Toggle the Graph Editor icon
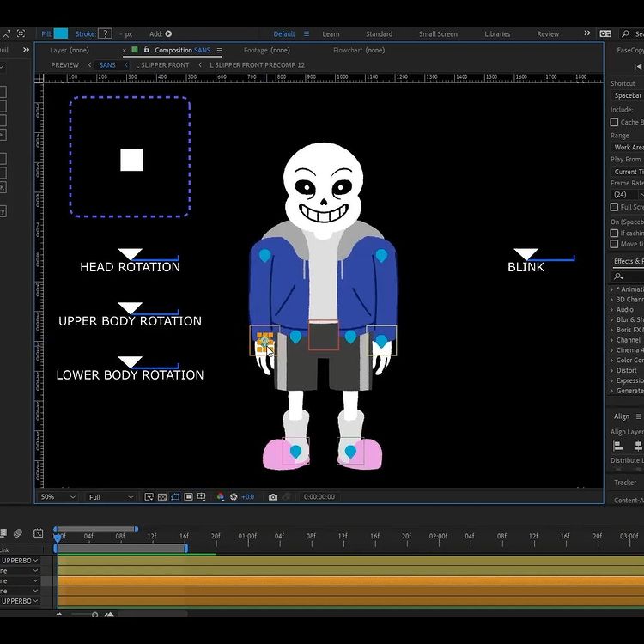This screenshot has height=644, width=644. pos(38,533)
